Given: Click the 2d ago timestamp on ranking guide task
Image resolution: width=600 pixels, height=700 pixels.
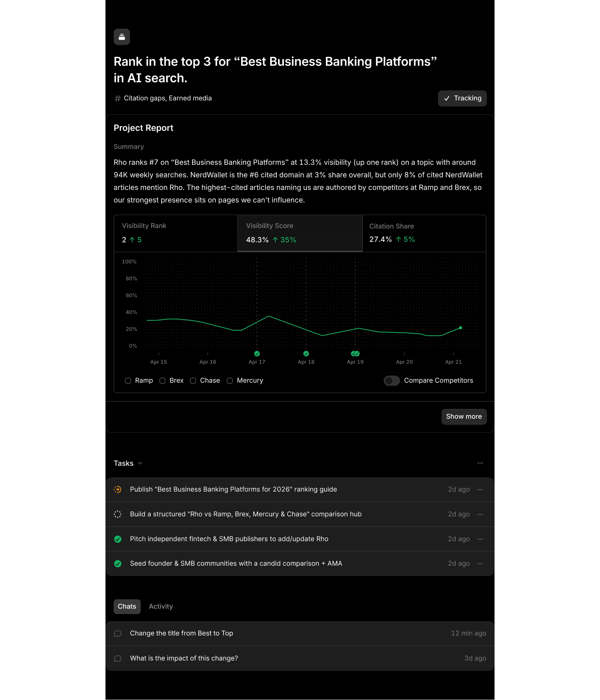Looking at the screenshot, I should [x=459, y=490].
